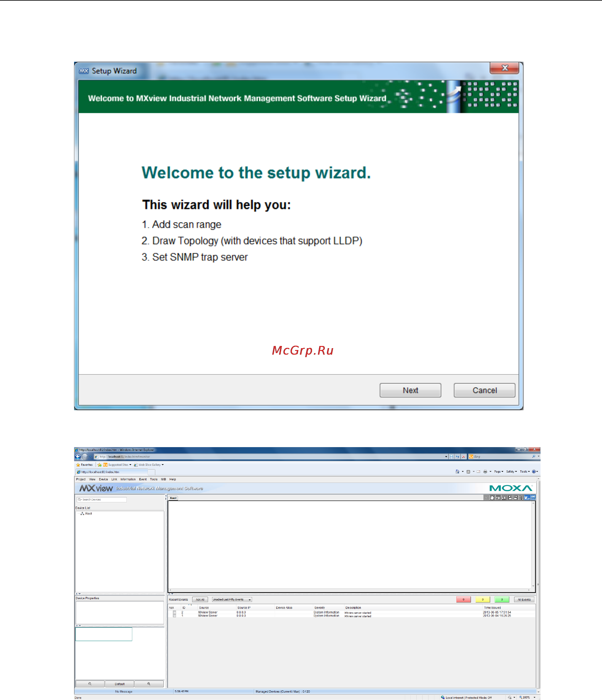Open the View menu in MXview

[x=92, y=479]
